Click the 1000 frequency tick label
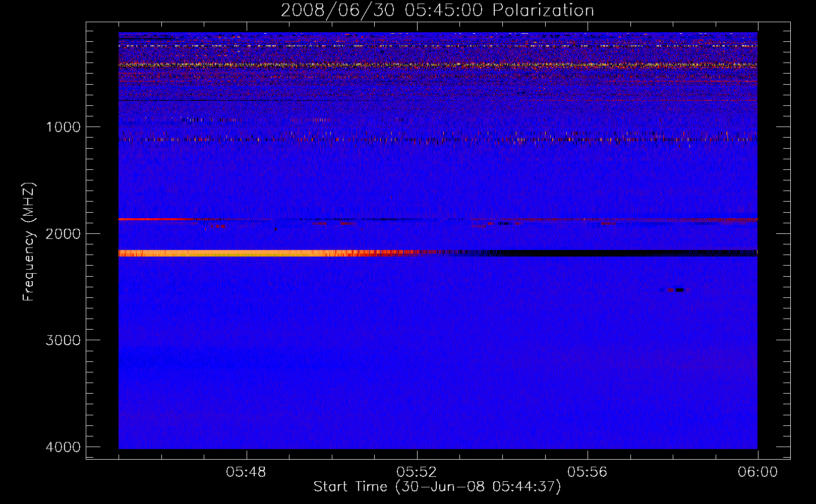The width and height of the screenshot is (816, 504). (x=63, y=127)
